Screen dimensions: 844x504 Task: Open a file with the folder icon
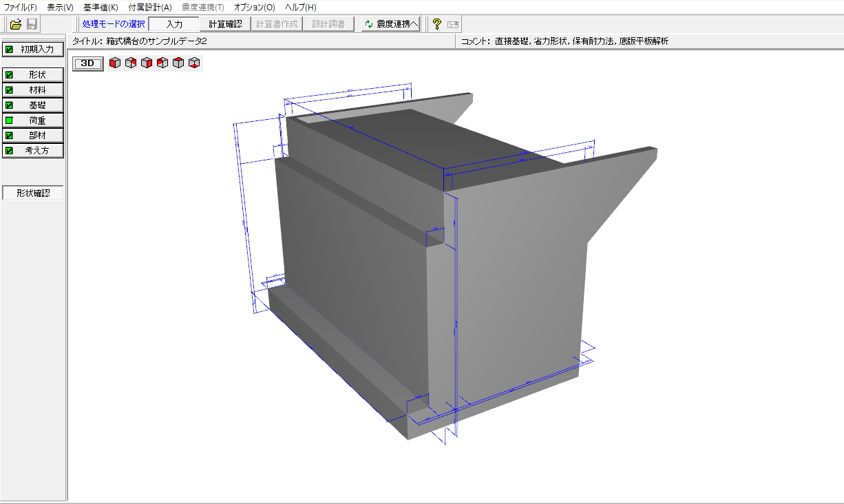point(16,24)
